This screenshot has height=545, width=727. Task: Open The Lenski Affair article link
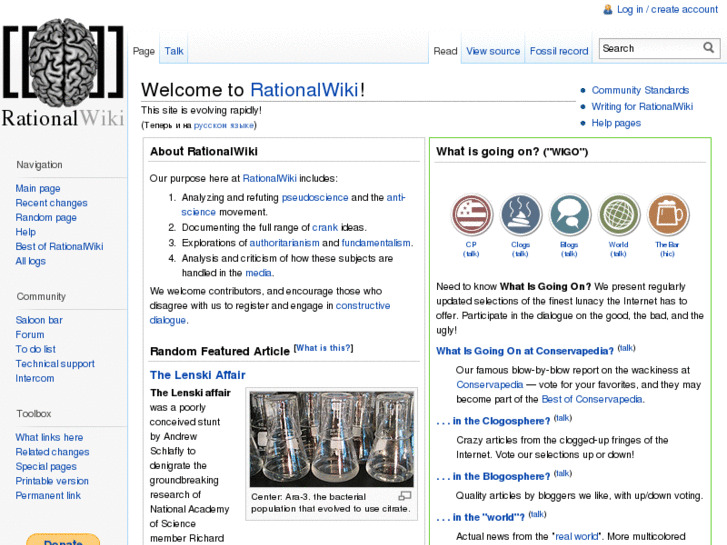[x=198, y=375]
